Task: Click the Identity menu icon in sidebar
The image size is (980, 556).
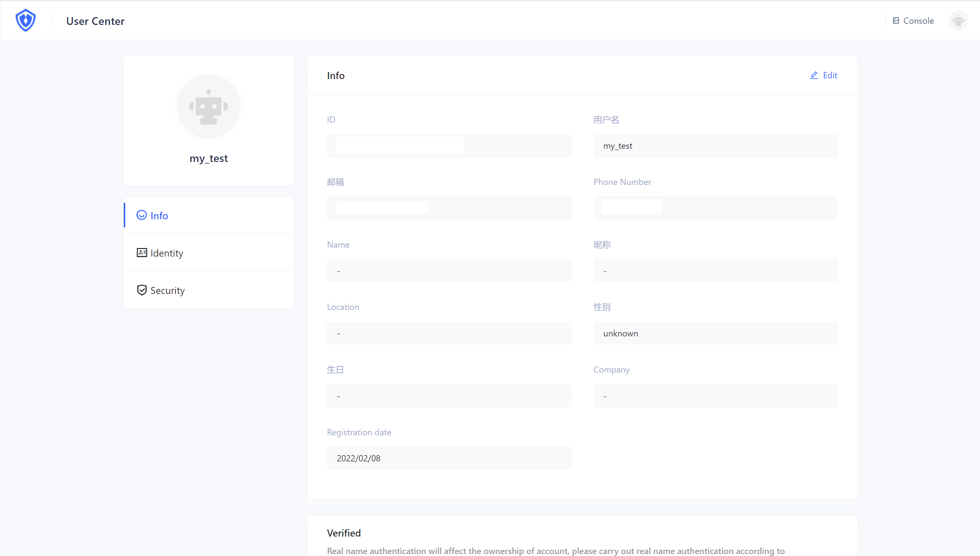Action: (x=141, y=253)
